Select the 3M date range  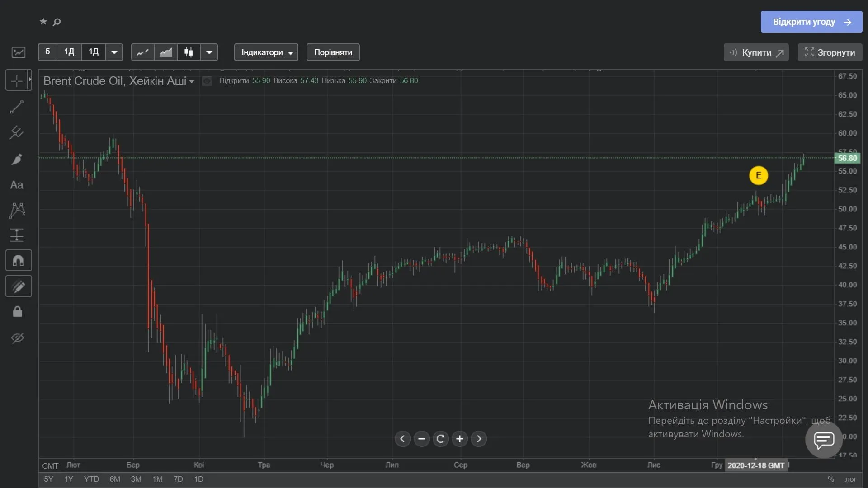(136, 479)
